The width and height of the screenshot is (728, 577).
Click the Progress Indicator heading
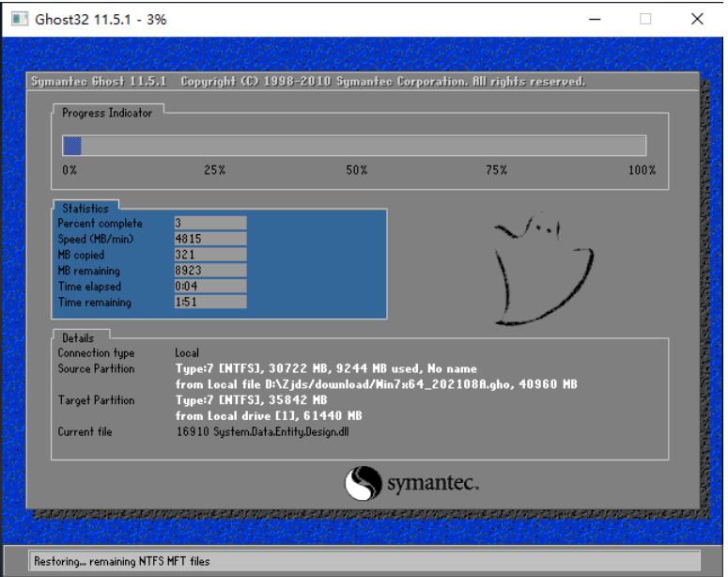pyautogui.click(x=106, y=113)
